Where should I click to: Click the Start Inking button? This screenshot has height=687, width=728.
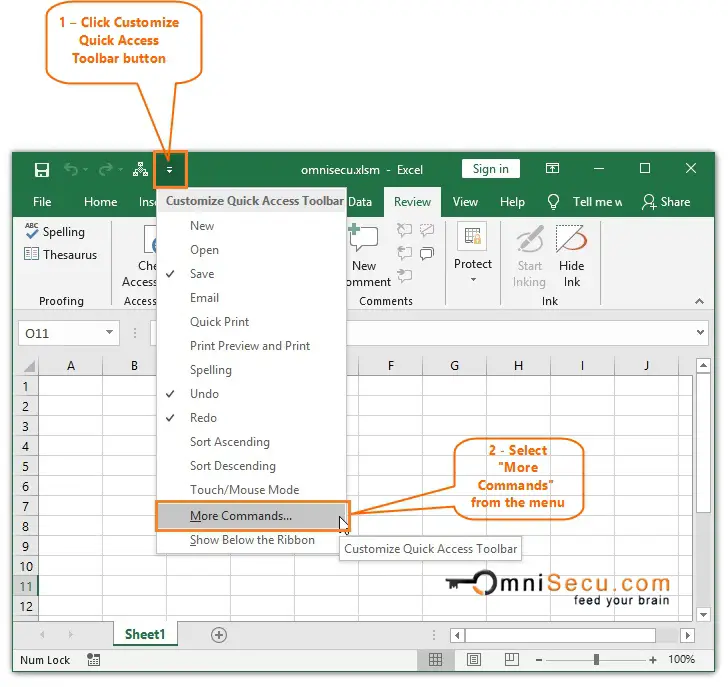tap(529, 256)
